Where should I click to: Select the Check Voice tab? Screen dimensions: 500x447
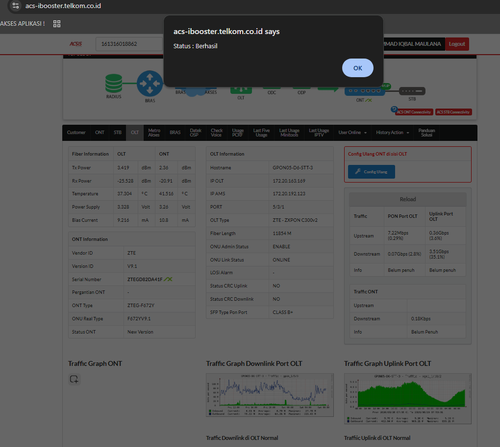point(216,133)
